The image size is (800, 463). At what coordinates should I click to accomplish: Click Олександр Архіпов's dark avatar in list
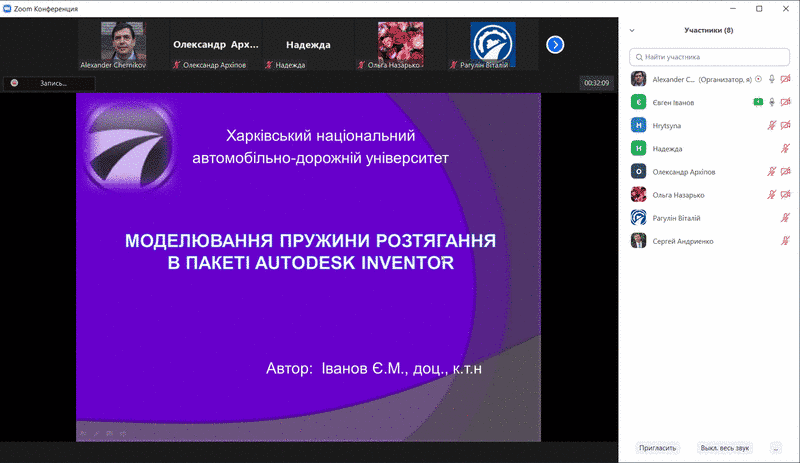638,172
